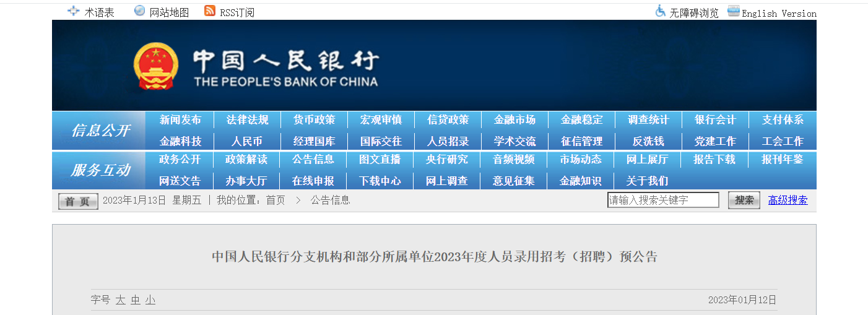Open 网送文告 page
This screenshot has width=868, height=315.
point(180,181)
